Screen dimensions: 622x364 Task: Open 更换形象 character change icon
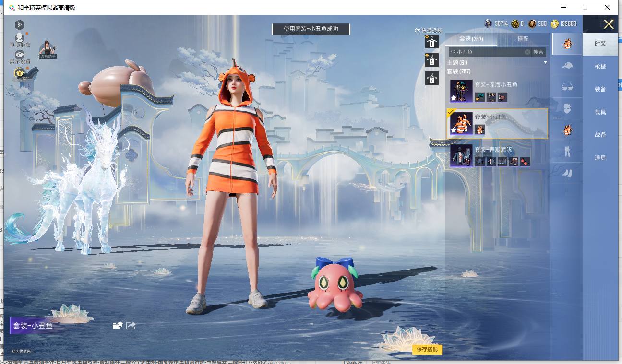[20, 40]
